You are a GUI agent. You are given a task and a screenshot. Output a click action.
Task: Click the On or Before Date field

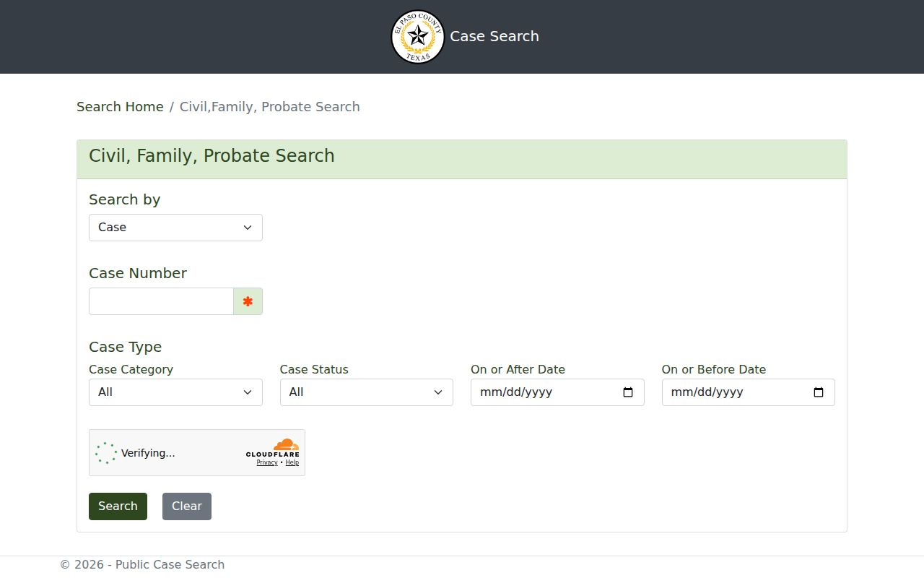tap(748, 392)
